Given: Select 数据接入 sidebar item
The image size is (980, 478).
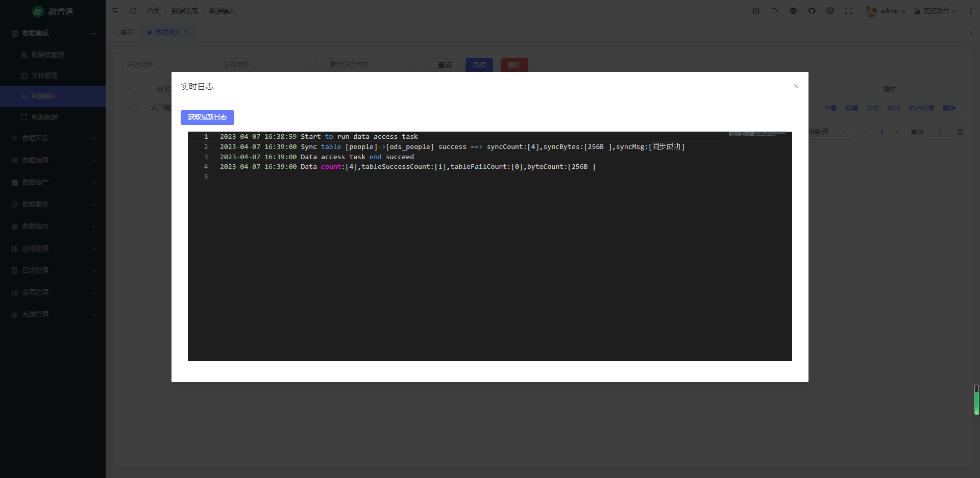Looking at the screenshot, I should pos(53,96).
